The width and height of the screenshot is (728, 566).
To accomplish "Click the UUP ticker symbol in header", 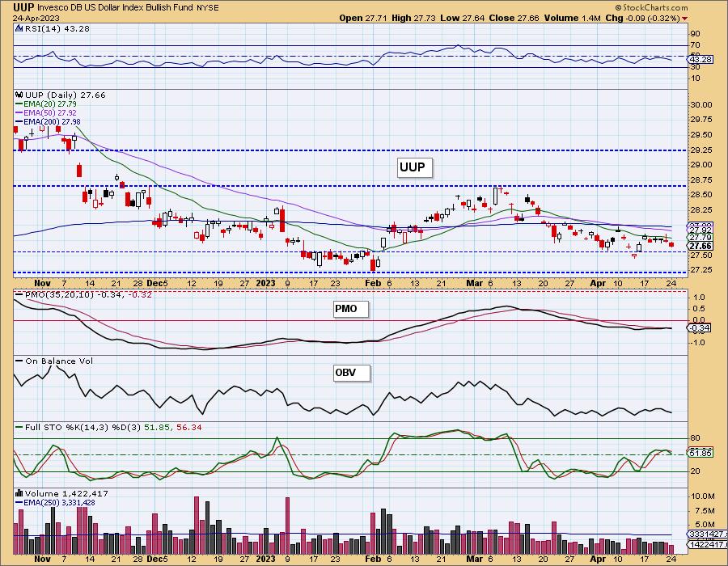I will pyautogui.click(x=23, y=7).
